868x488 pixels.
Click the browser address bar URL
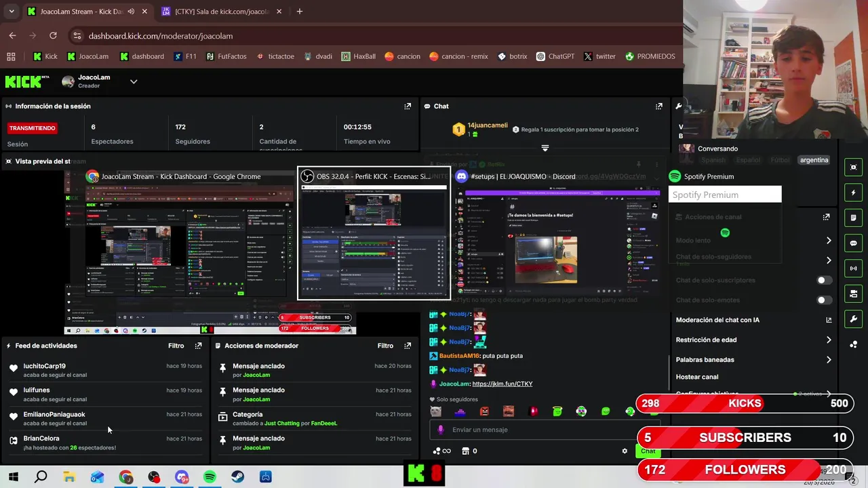click(161, 36)
